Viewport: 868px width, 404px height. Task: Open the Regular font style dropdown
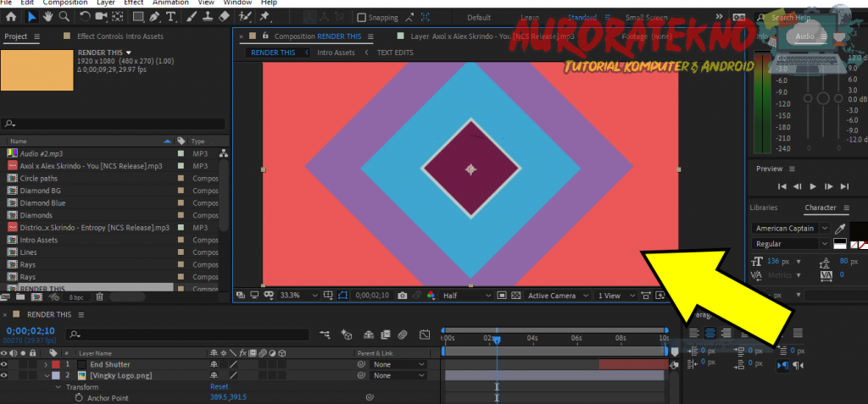[791, 244]
